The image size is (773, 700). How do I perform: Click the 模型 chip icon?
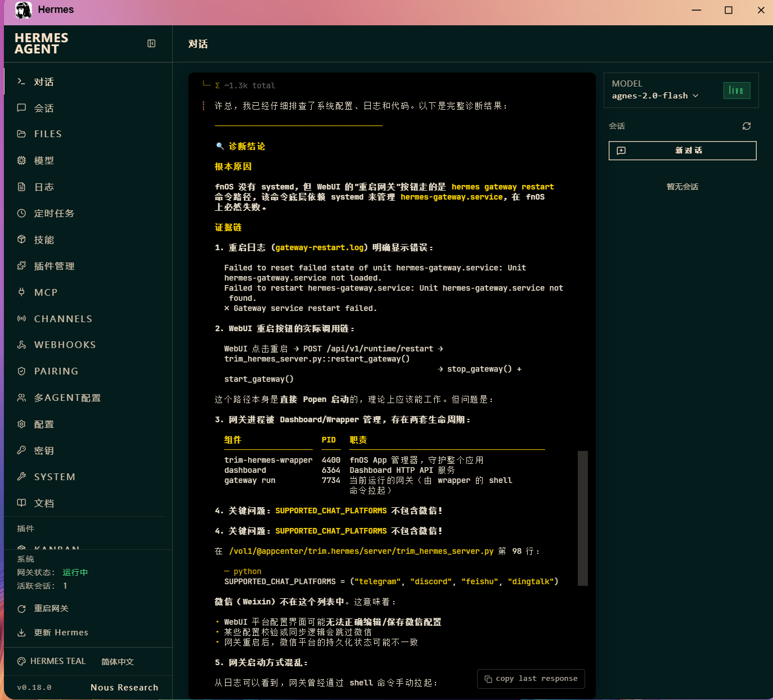pos(21,160)
